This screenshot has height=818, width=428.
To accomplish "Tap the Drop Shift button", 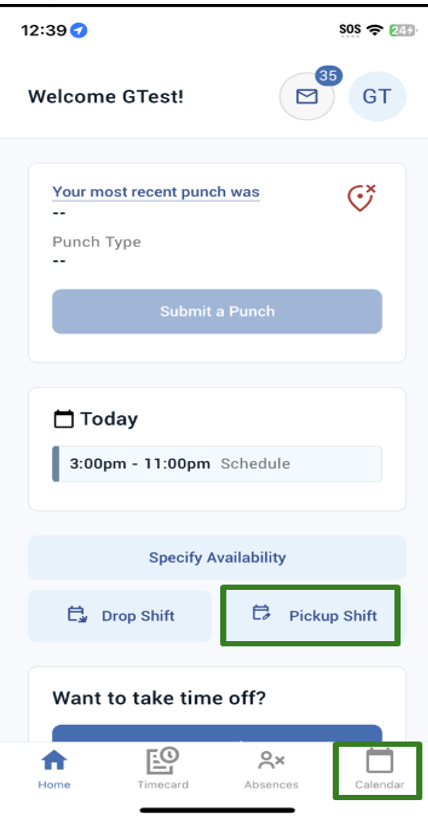I will (120, 616).
